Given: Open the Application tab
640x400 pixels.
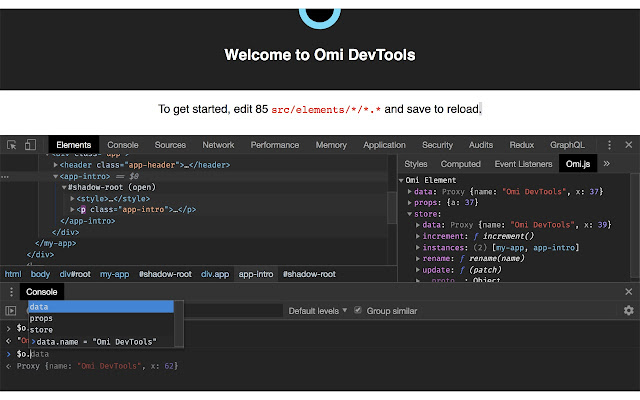Looking at the screenshot, I should (x=384, y=145).
